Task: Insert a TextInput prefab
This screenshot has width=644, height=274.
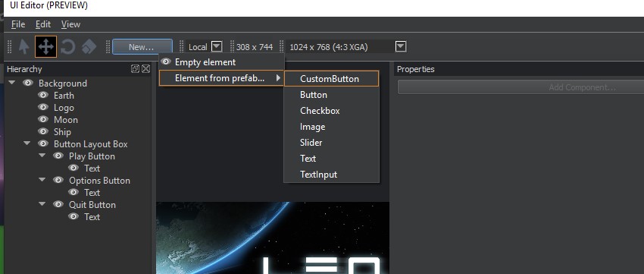Action: [331, 175]
